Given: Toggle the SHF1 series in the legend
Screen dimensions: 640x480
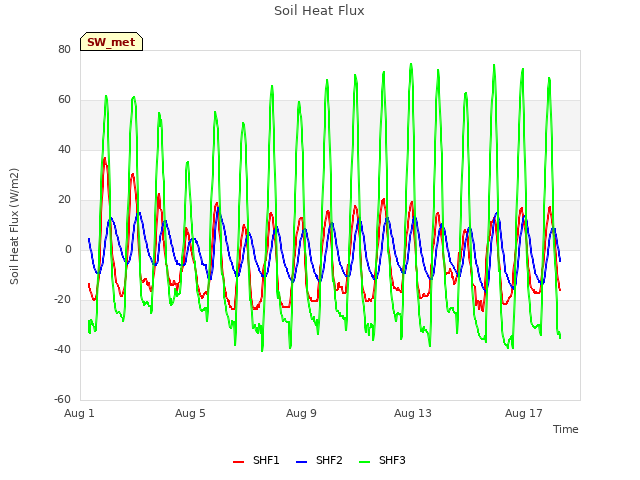Looking at the screenshot, I should (256, 460).
